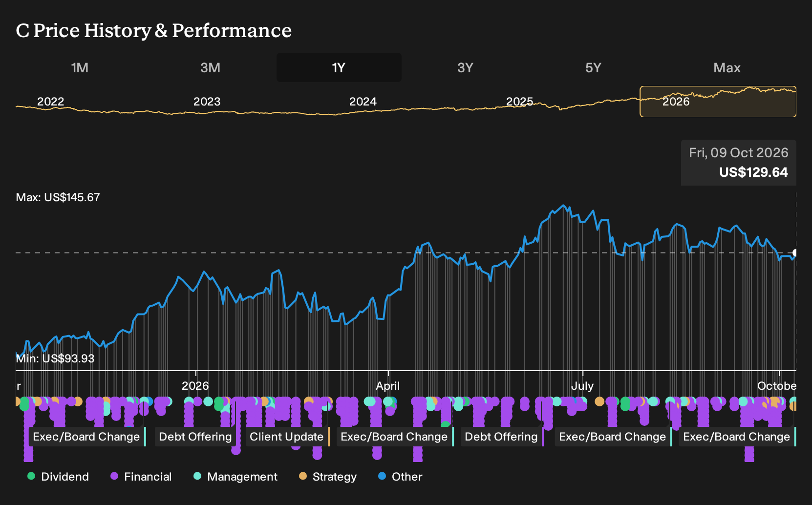This screenshot has width=812, height=505.
Task: Open the Exec/Board Change label below April
Action: point(395,437)
